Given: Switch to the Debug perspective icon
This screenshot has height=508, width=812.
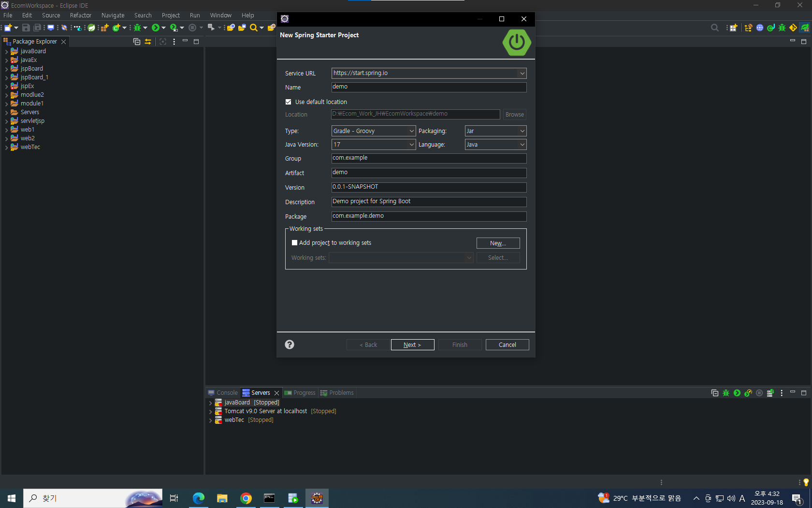Looking at the screenshot, I should [x=782, y=28].
